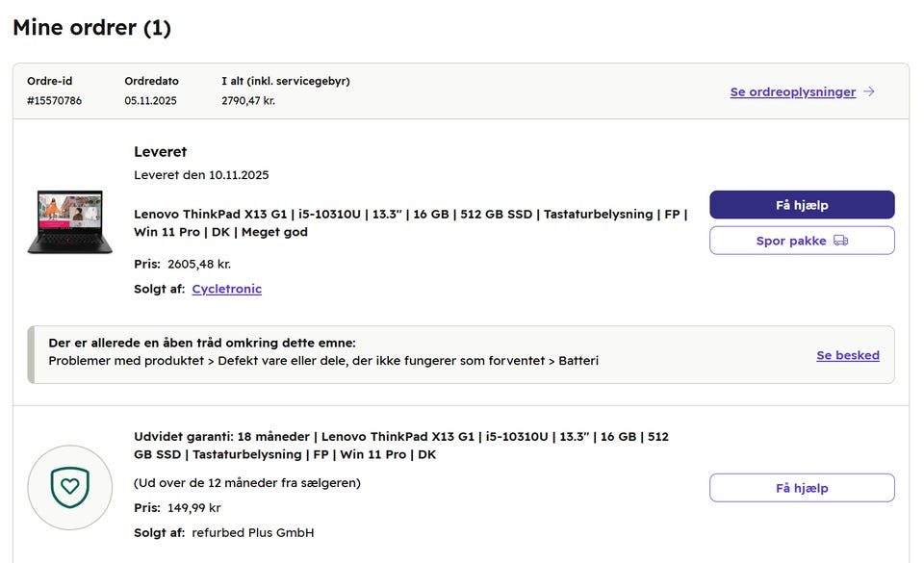
Task: Click the laptop product thumbnail
Action: [67, 219]
